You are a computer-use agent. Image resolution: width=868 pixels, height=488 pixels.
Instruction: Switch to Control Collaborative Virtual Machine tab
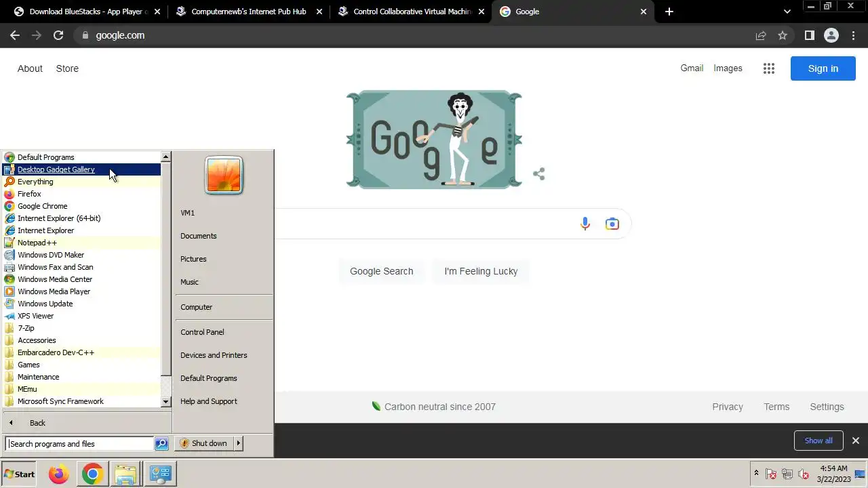413,12
